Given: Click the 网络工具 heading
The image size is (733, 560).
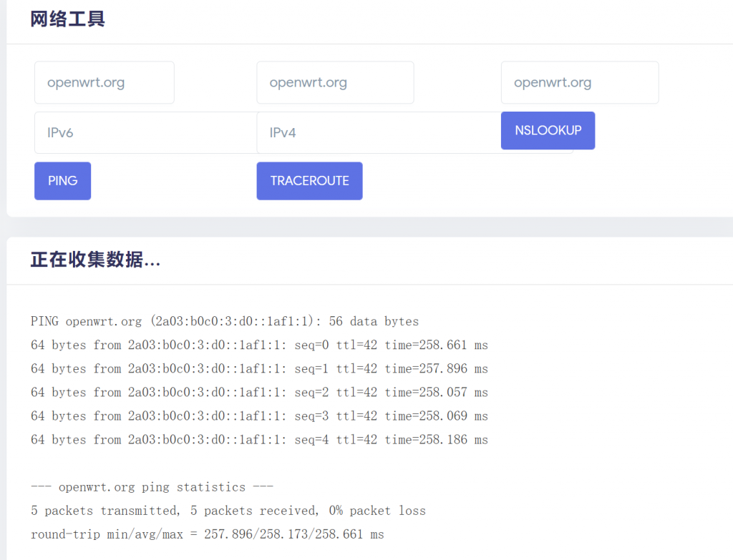Looking at the screenshot, I should pyautogui.click(x=68, y=19).
